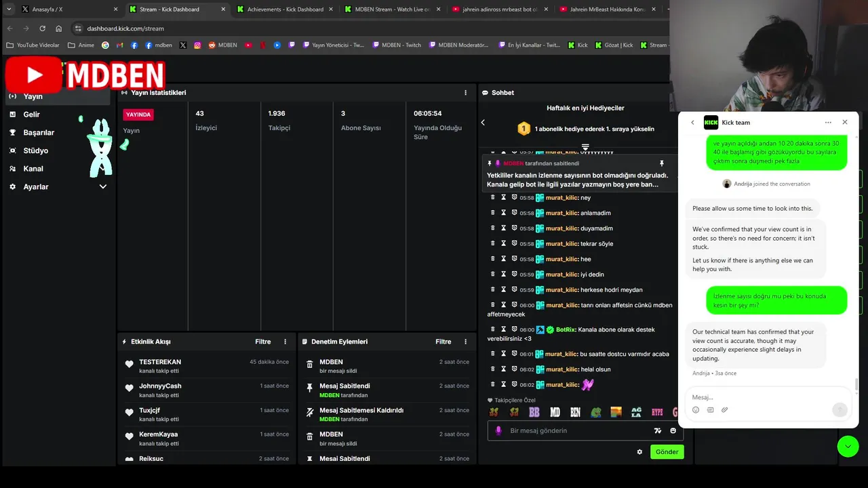Screen dimensions: 868x488
Task: Open GIF picker in support chat
Action: 710,410
